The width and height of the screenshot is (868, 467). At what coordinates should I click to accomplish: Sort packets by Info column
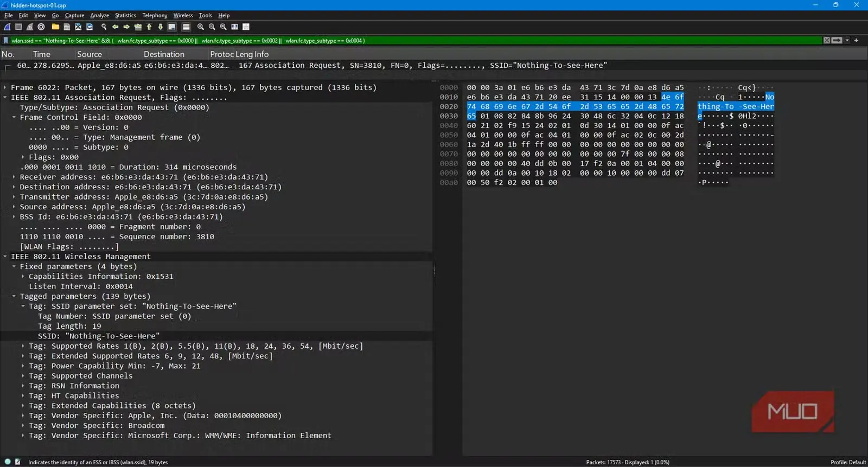(x=261, y=54)
